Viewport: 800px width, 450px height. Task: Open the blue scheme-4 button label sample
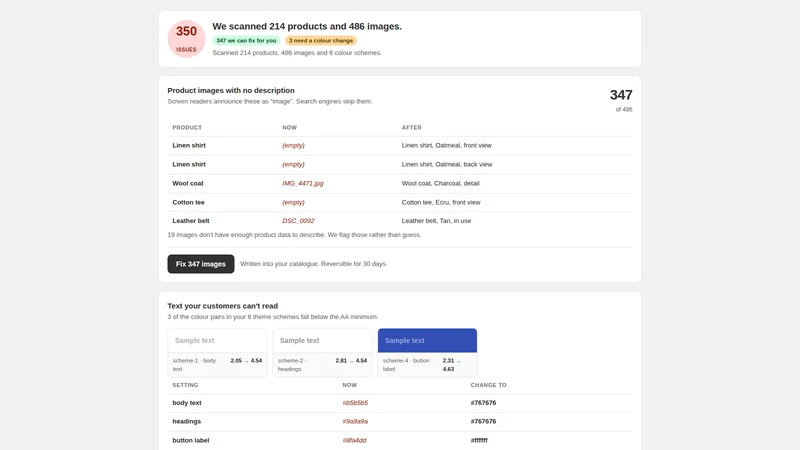[428, 353]
